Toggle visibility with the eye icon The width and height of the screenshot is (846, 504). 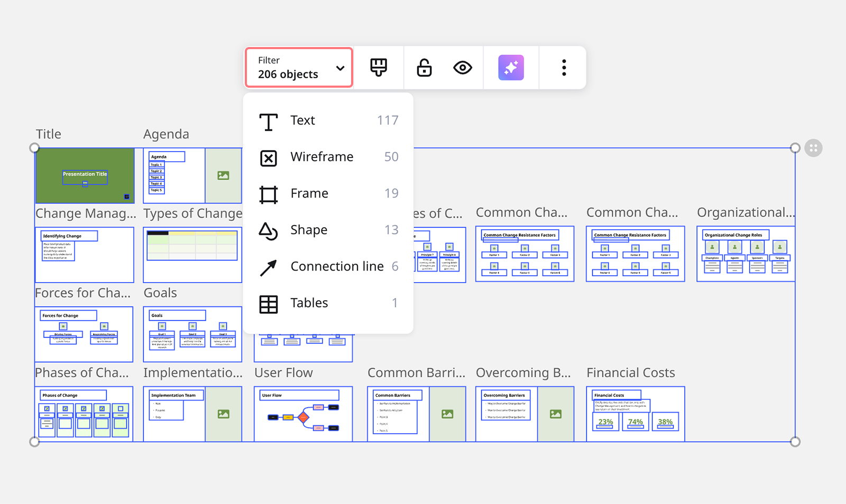pos(463,68)
